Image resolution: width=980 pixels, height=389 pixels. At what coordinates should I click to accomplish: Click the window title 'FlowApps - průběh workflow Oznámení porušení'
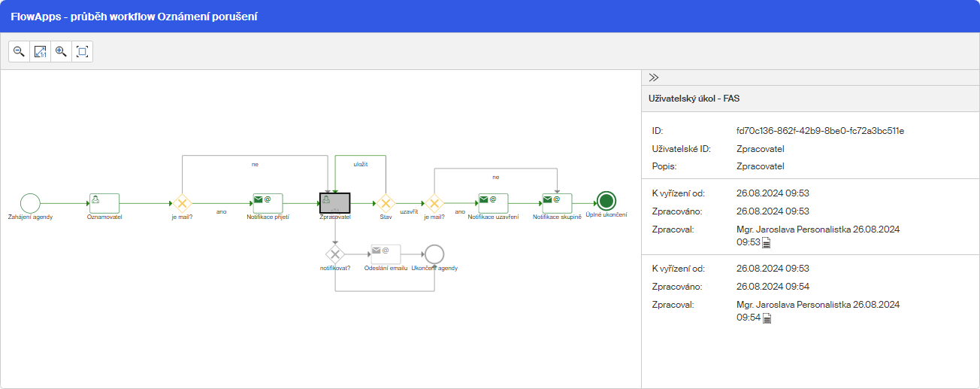click(134, 16)
